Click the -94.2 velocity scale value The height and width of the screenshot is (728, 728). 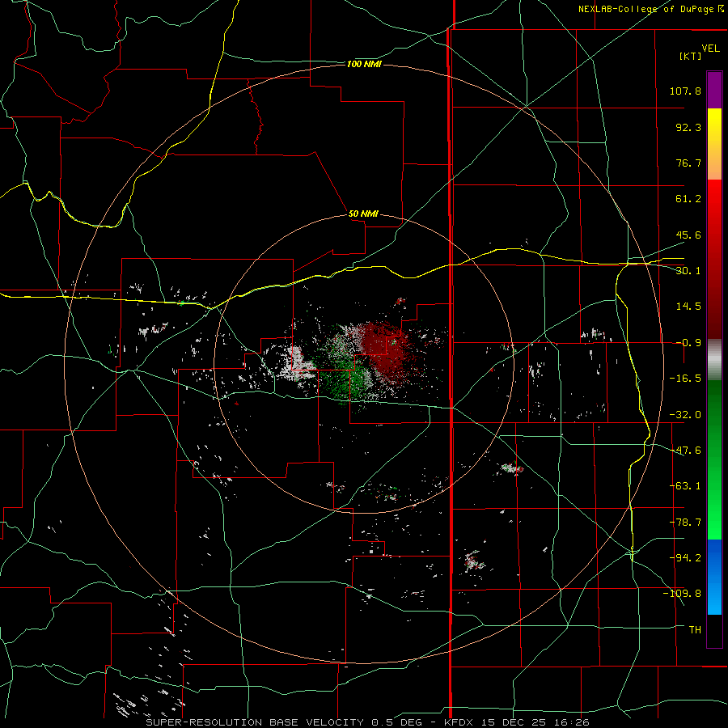coord(685,557)
